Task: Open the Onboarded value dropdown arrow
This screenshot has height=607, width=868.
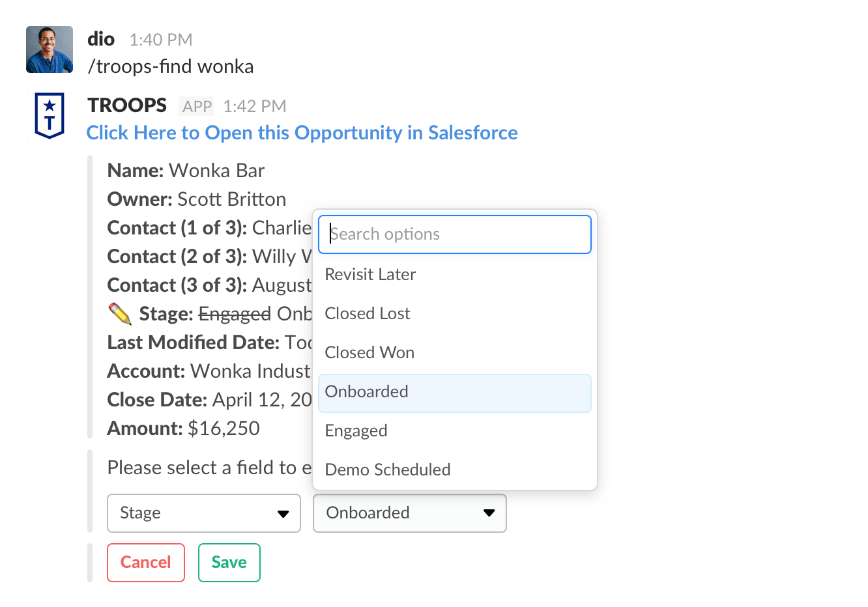Action: pos(489,513)
